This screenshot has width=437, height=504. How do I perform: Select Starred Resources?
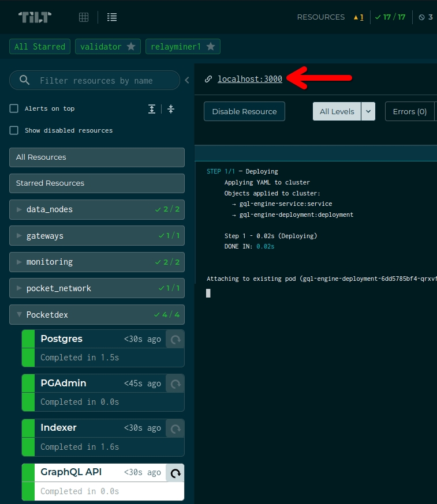[x=97, y=183]
